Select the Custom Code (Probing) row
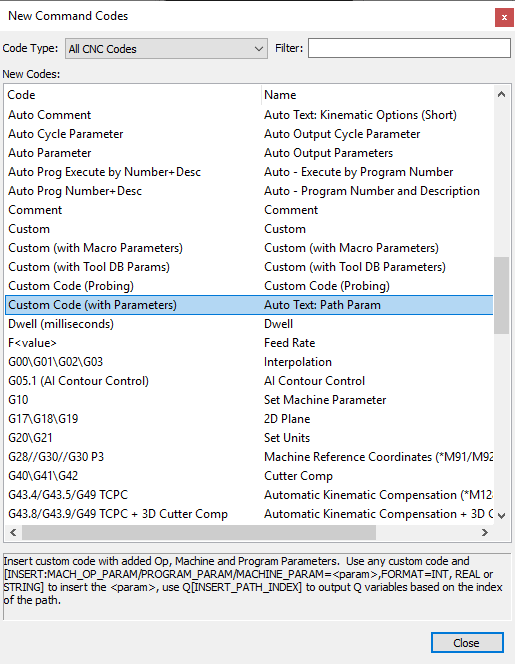Viewport: 515px width, 664px height. tap(249, 286)
